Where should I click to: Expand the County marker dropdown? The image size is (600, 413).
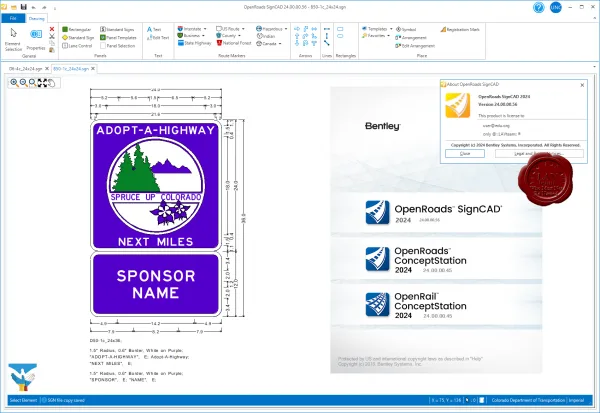(240, 36)
